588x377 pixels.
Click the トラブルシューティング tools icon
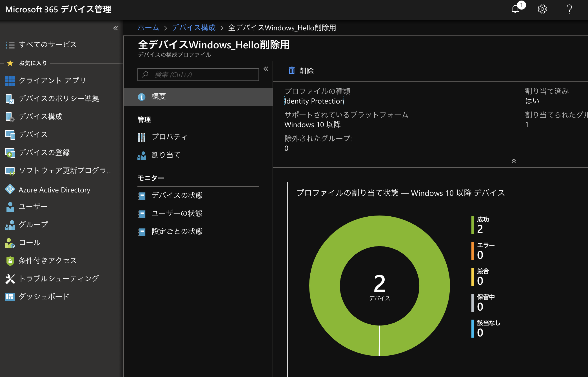click(10, 279)
